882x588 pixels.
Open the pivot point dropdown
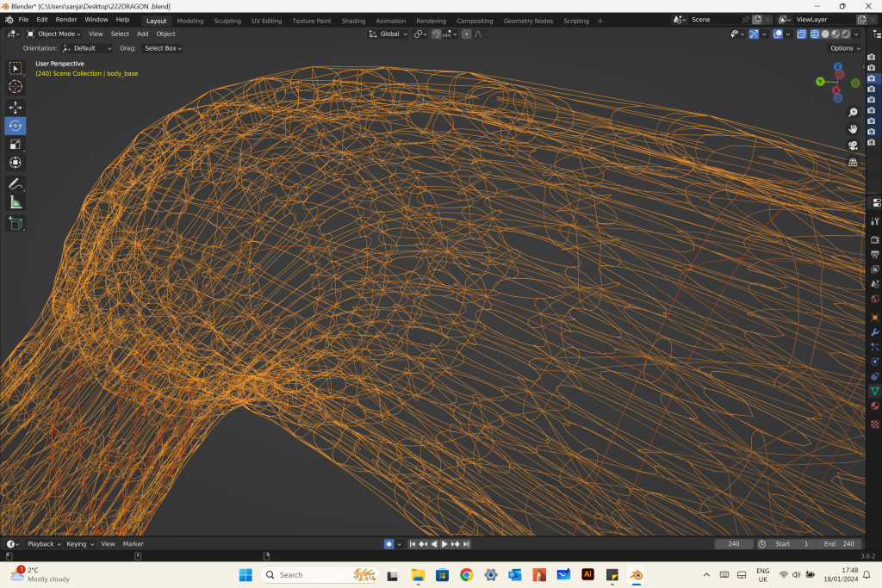click(420, 34)
